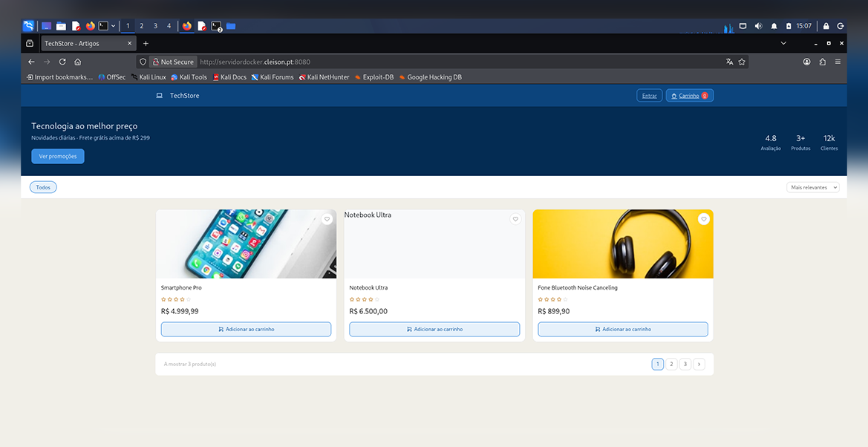Click the TechStore logo link
Viewport: 868px width, 447px height.
coord(177,96)
